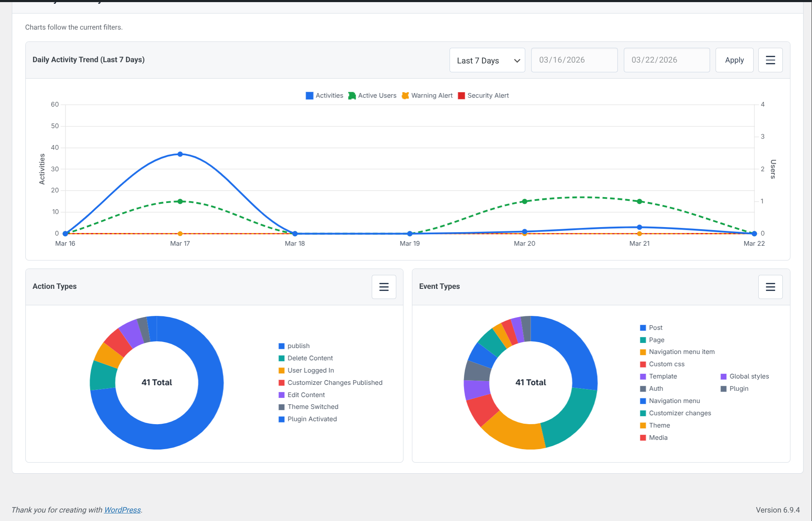Open the Last 7 Days date range dropdown
812x521 pixels.
[487, 60]
